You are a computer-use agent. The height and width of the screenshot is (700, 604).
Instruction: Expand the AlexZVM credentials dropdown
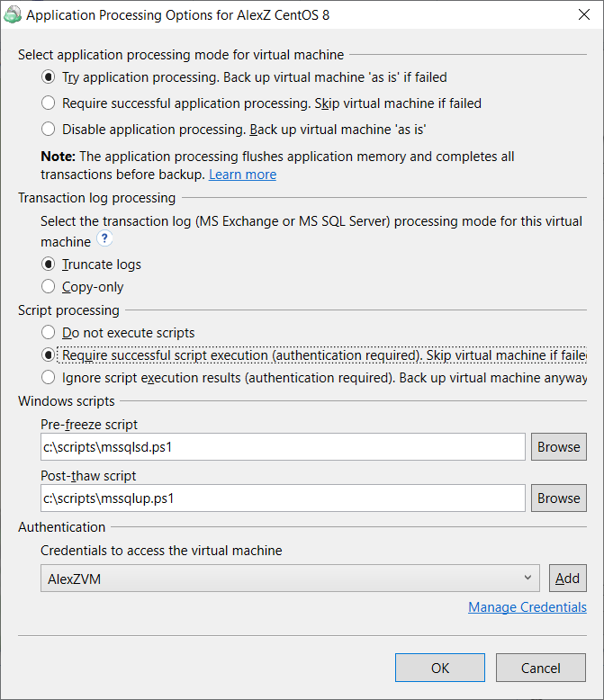(527, 579)
